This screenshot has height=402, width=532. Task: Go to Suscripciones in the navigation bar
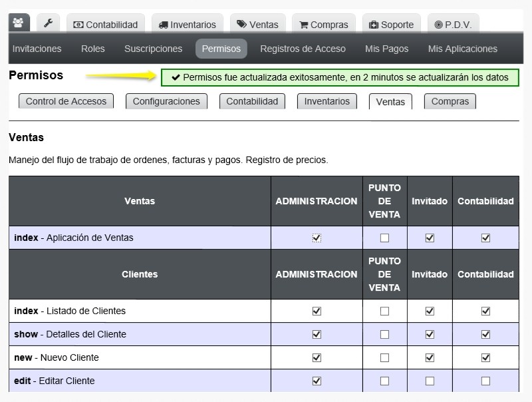[154, 49]
